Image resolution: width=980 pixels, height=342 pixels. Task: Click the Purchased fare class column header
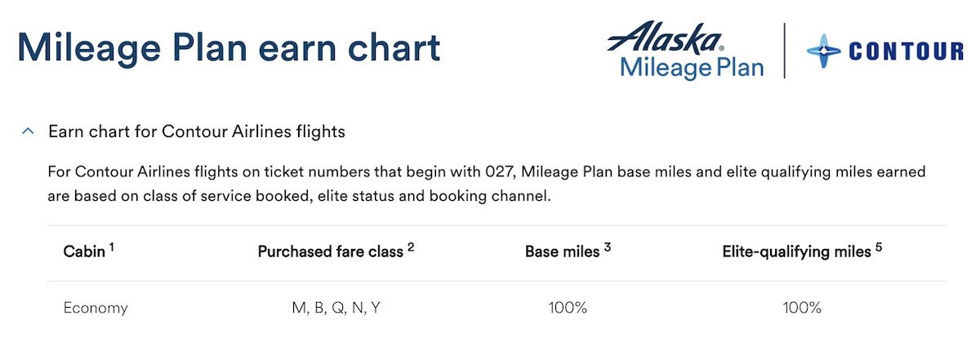[x=331, y=252]
